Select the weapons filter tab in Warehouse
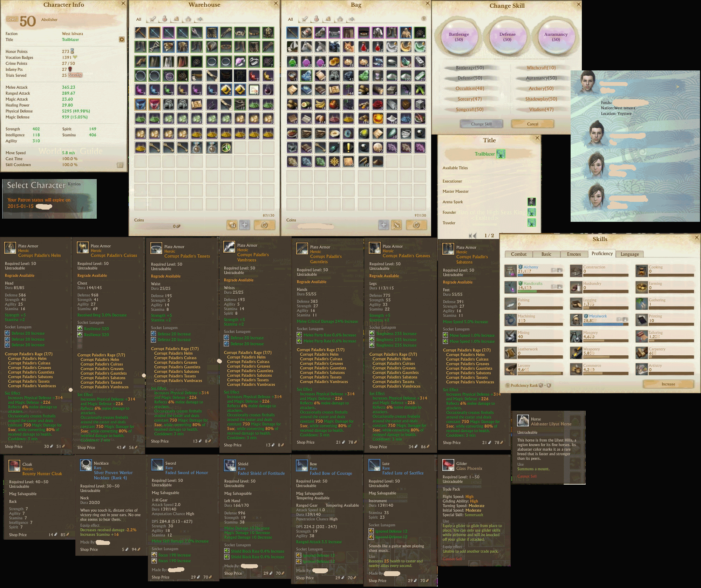Screen dimensions: 701x588 point(152,19)
